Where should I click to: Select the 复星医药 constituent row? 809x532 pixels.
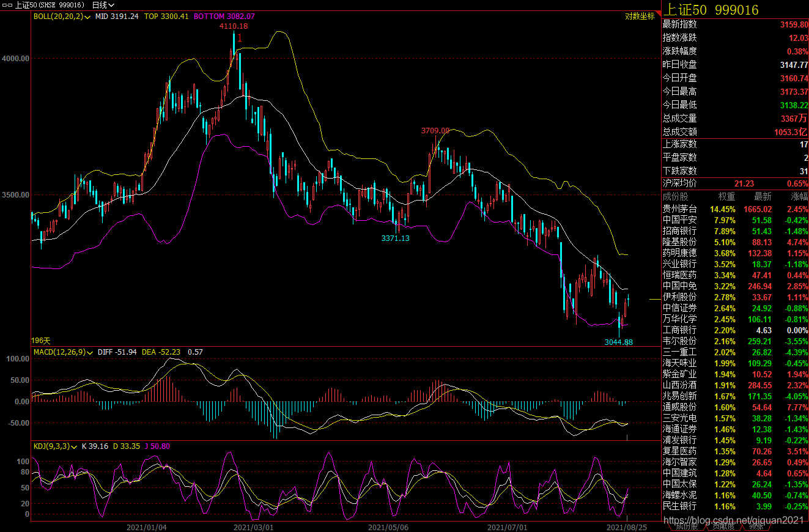pyautogui.click(x=735, y=451)
